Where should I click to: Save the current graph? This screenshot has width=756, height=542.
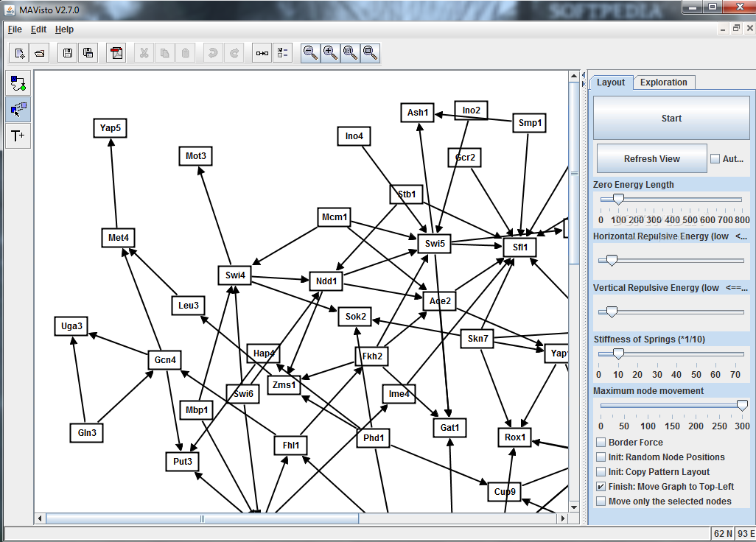pos(68,53)
